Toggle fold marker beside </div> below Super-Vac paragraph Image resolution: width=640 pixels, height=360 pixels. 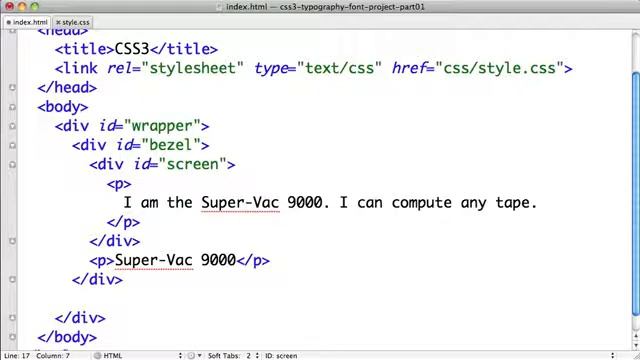(x=12, y=280)
